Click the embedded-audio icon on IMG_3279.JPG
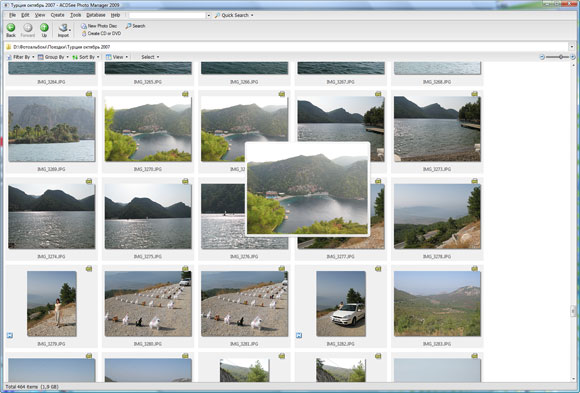 click(10, 336)
